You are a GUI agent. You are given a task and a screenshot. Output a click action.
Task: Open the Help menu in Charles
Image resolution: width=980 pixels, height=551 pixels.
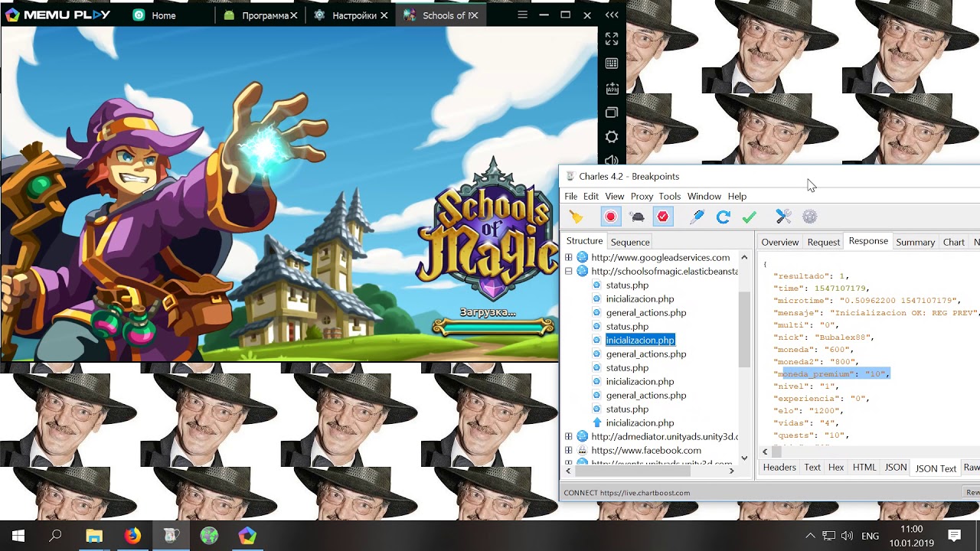tap(737, 197)
